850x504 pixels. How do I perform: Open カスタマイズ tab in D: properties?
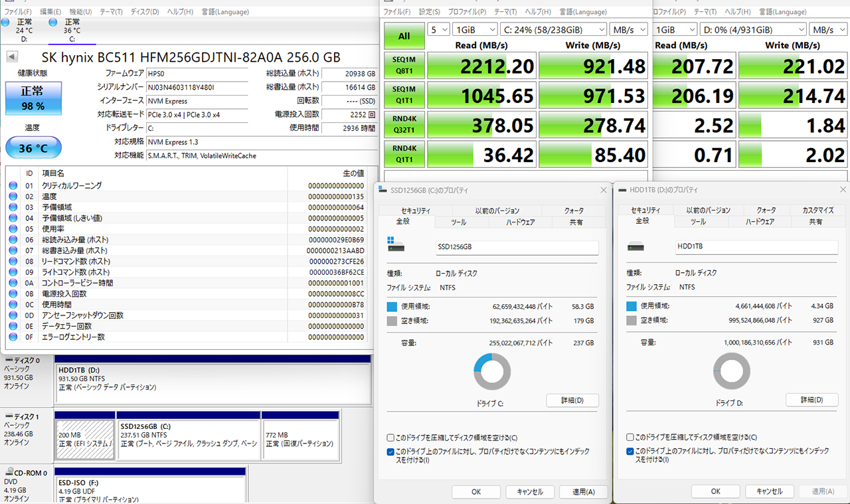click(817, 210)
